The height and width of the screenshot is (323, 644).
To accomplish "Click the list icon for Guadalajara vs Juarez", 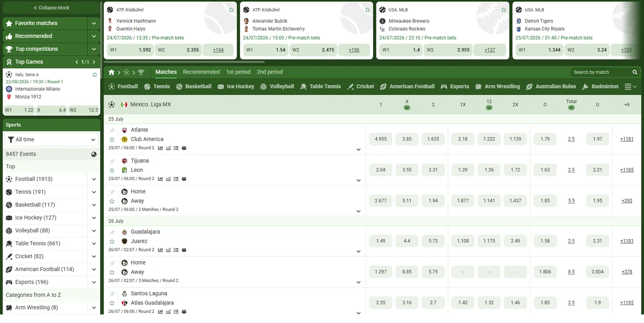I will (x=176, y=250).
